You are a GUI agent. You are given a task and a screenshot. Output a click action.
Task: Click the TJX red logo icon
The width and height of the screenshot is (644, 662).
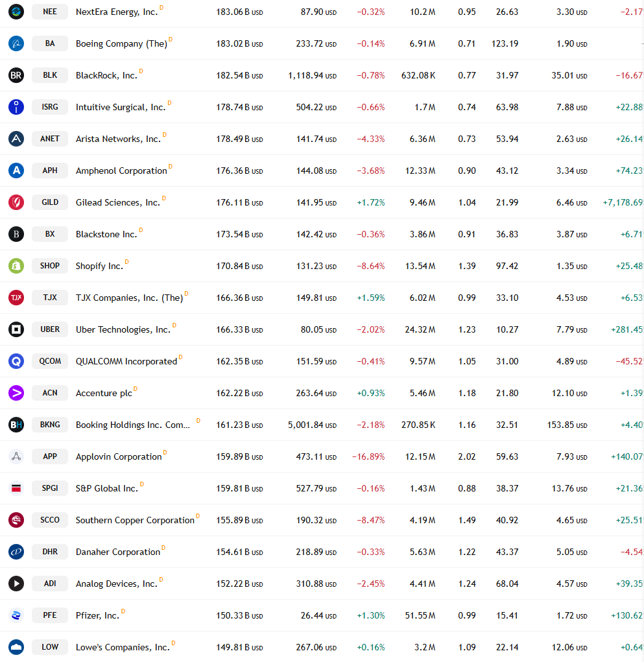16,298
